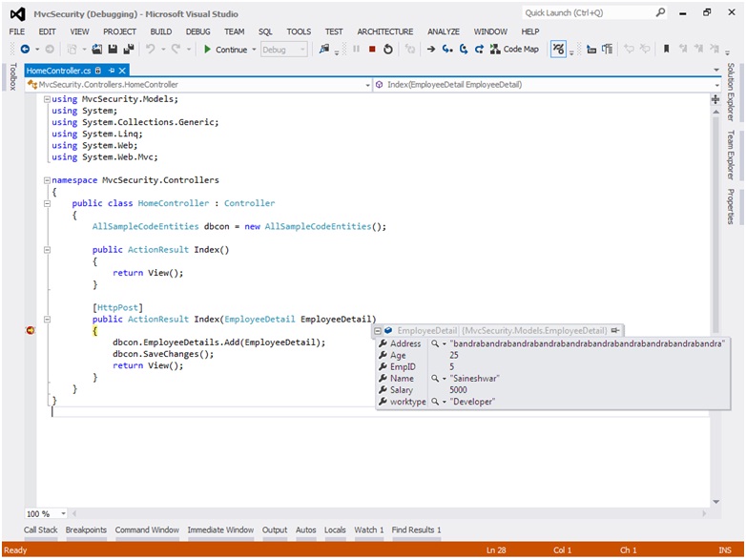
Task: Collapse the namespace MvcSecurity.Controllers block
Action: (47, 180)
